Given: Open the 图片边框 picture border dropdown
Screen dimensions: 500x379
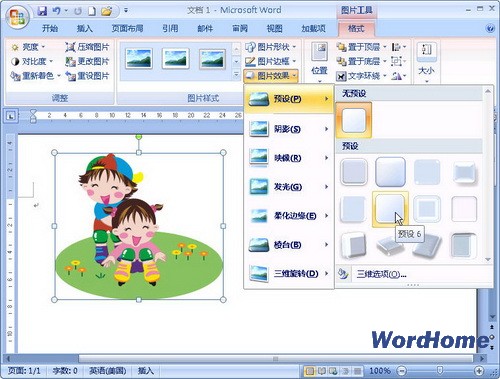Looking at the screenshot, I should pyautogui.click(x=271, y=61).
